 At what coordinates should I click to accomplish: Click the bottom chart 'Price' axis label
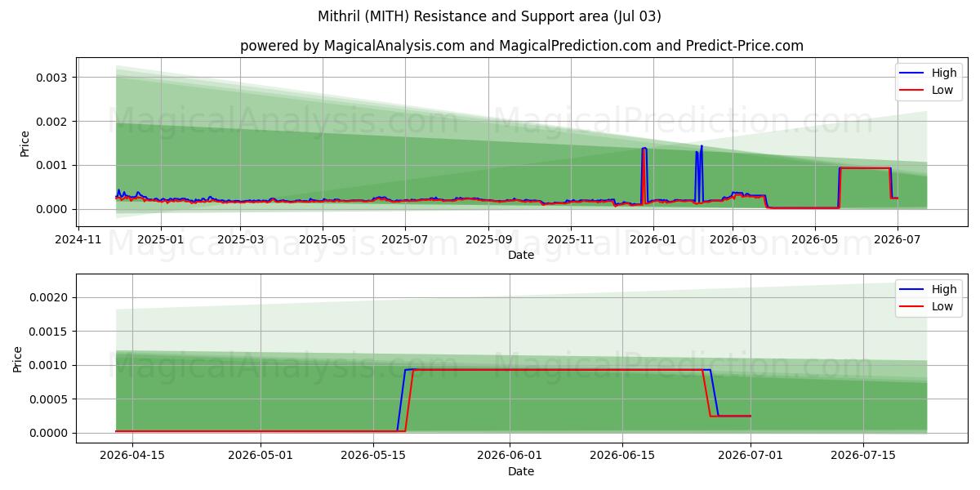(18, 359)
